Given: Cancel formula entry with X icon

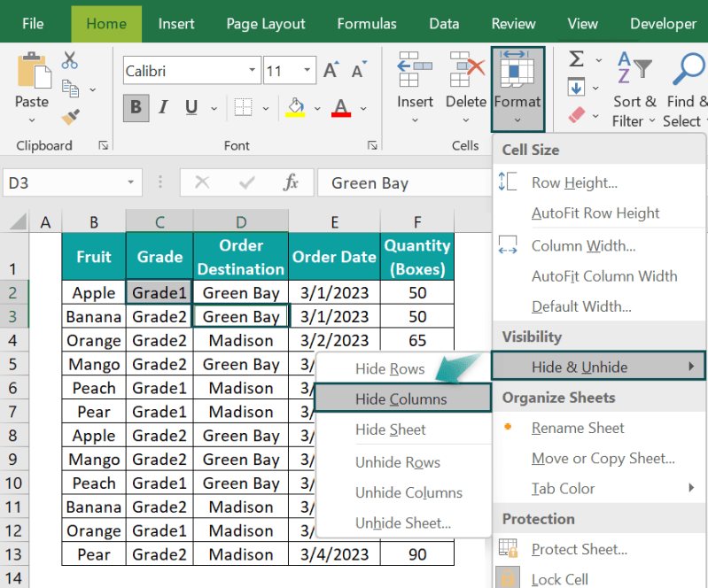Looking at the screenshot, I should (x=202, y=182).
